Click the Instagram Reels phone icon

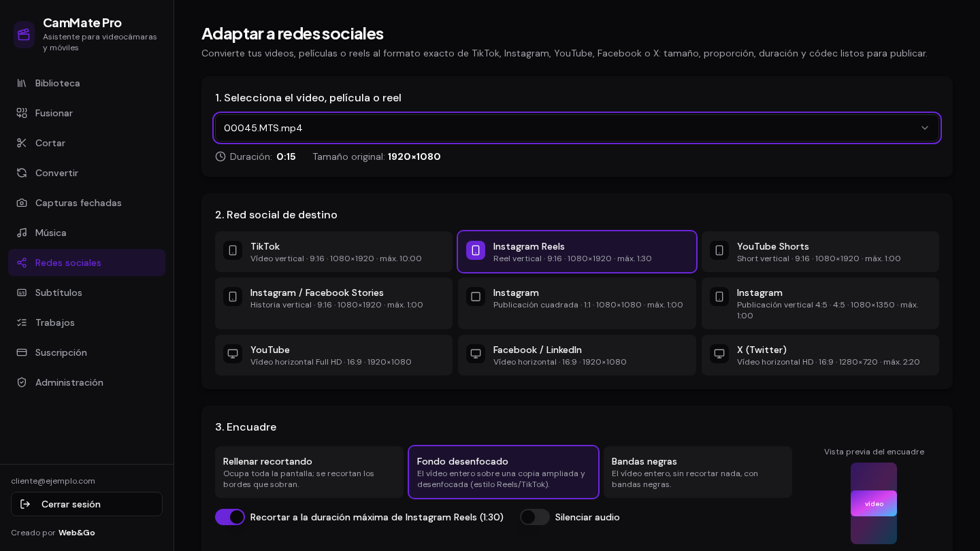pyautogui.click(x=476, y=250)
